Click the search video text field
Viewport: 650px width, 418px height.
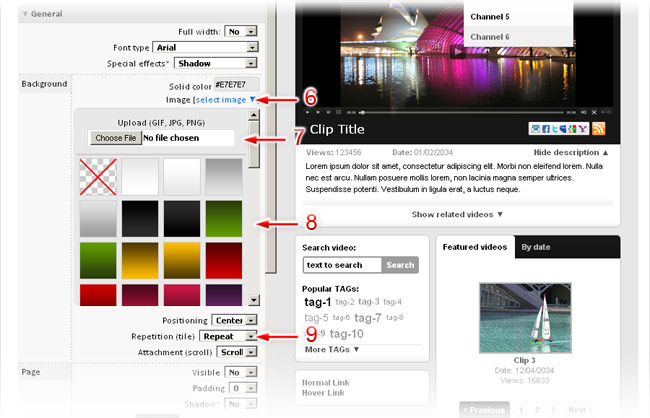[x=342, y=265]
